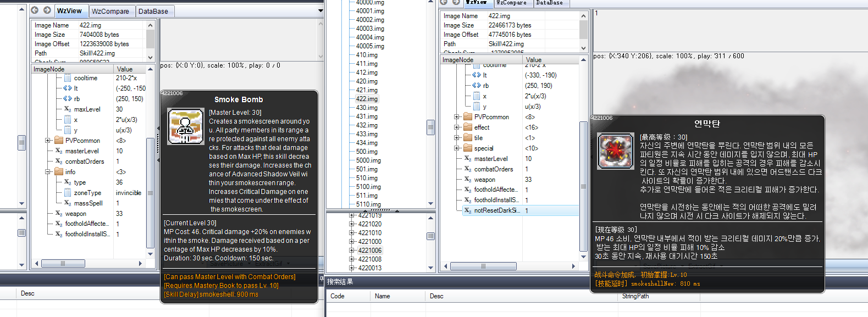The height and width of the screenshot is (317, 868).
Task: Click the tile folder icon
Action: click(x=468, y=138)
